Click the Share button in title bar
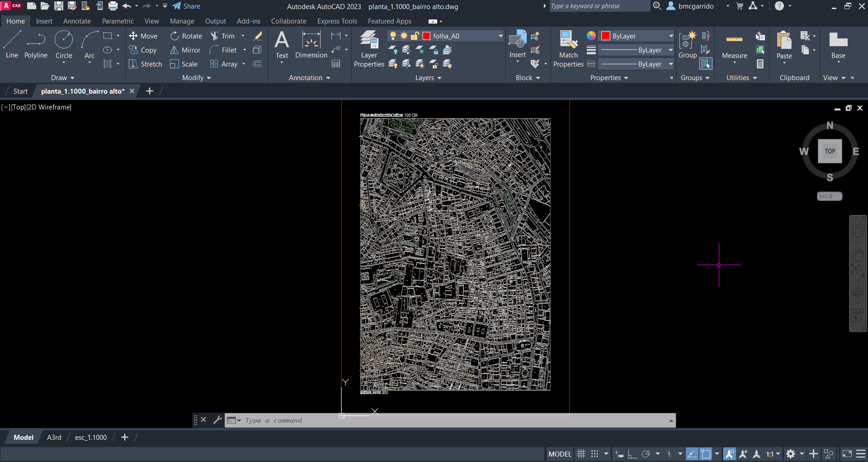This screenshot has width=868, height=462. coord(186,6)
